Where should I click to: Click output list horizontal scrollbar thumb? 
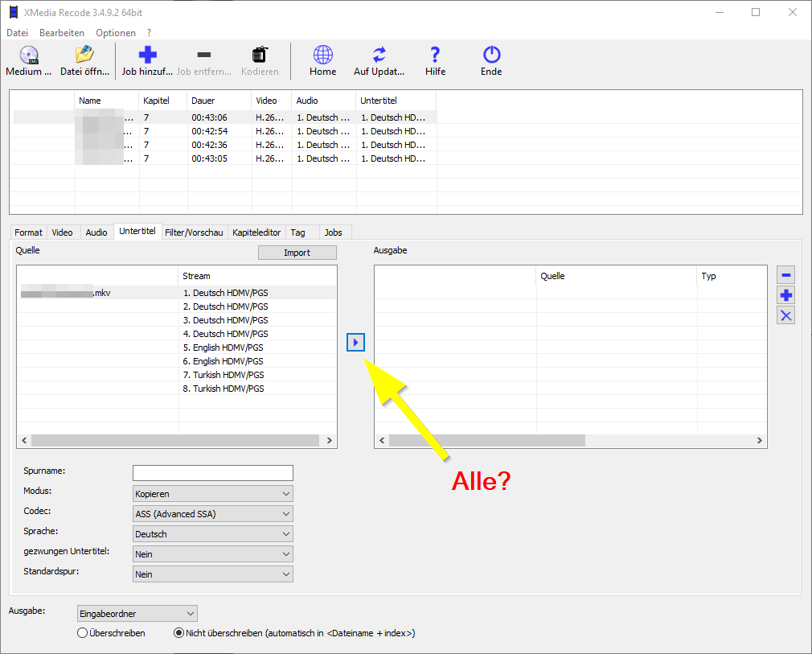point(486,441)
